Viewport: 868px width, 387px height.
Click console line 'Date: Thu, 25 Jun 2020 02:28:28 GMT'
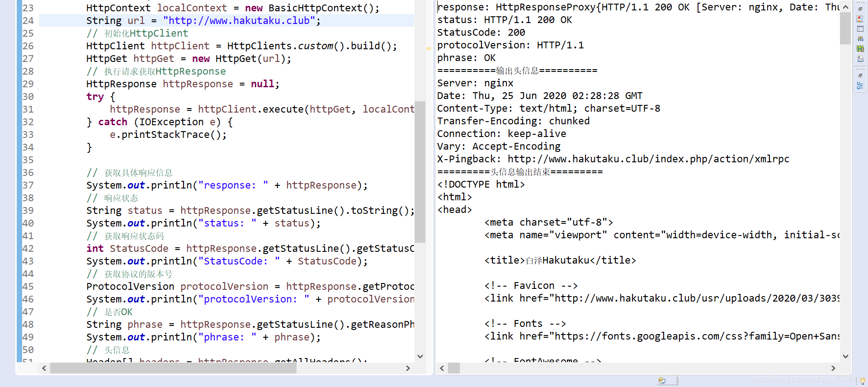[x=540, y=96]
